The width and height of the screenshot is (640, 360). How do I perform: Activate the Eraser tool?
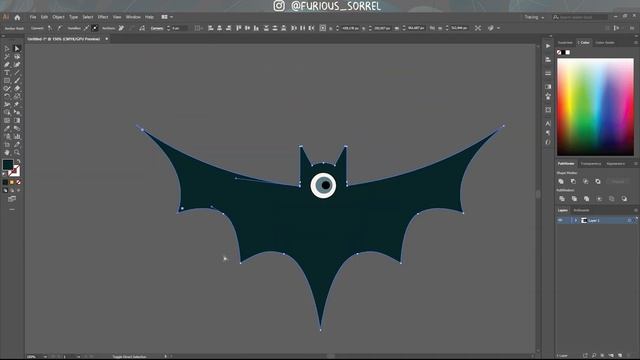[17, 89]
